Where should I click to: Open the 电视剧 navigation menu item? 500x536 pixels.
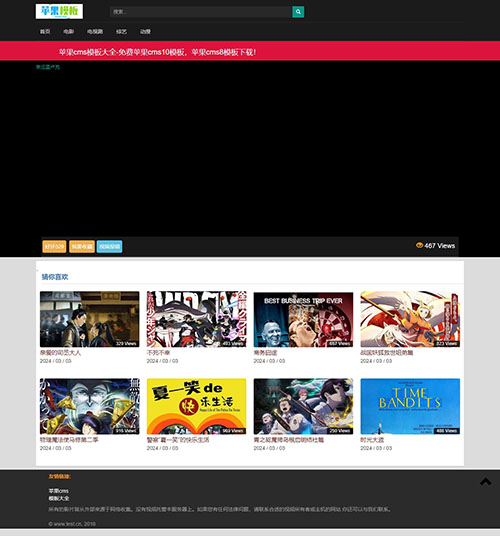[95, 31]
